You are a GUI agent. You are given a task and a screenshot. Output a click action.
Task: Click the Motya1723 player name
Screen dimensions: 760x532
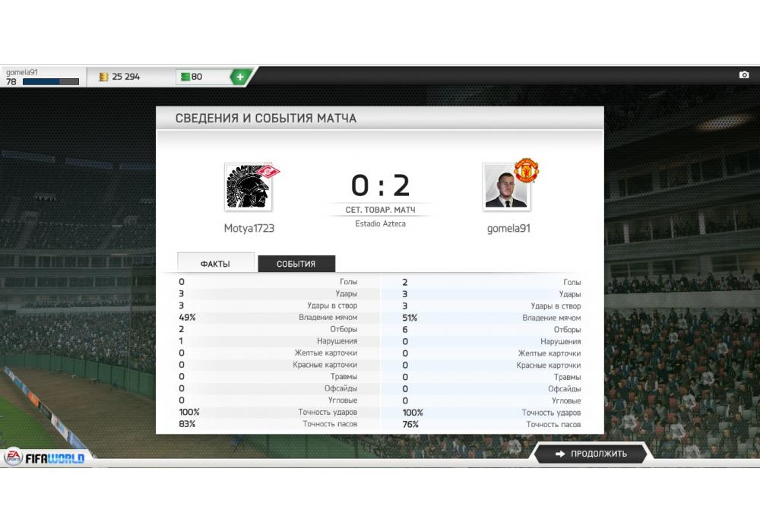tap(249, 228)
